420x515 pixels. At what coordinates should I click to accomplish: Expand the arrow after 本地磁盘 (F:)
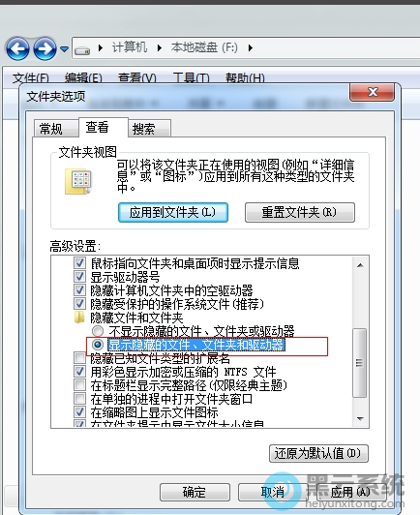coord(251,48)
